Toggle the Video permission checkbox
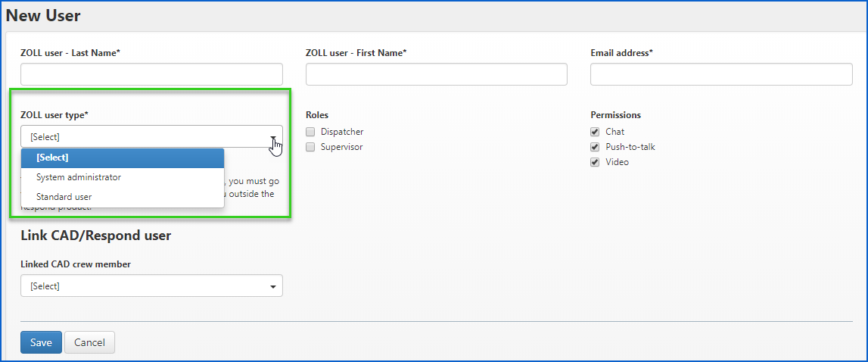The height and width of the screenshot is (362, 868). click(x=595, y=162)
